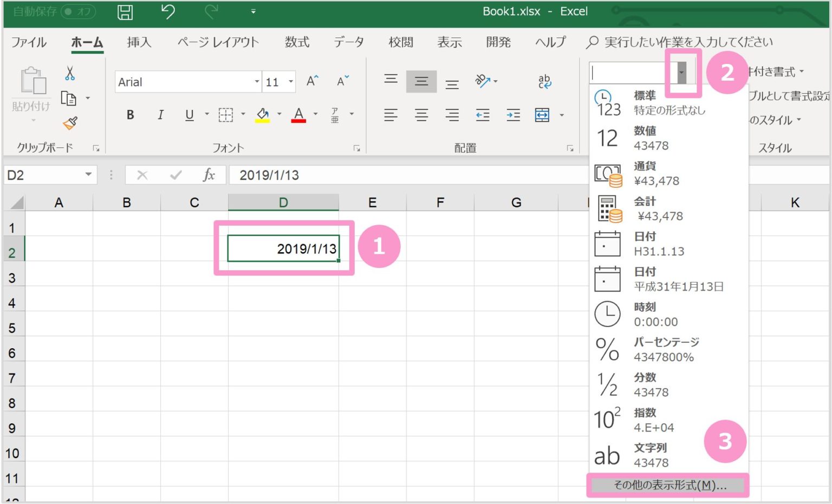Viewport: 832px width, 504px height.
Task: Center text horizontally
Action: tap(421, 115)
